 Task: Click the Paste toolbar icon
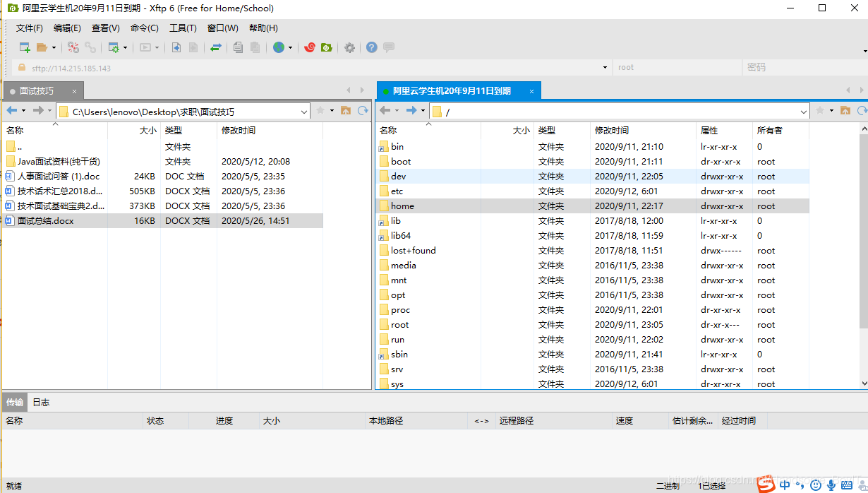click(255, 47)
